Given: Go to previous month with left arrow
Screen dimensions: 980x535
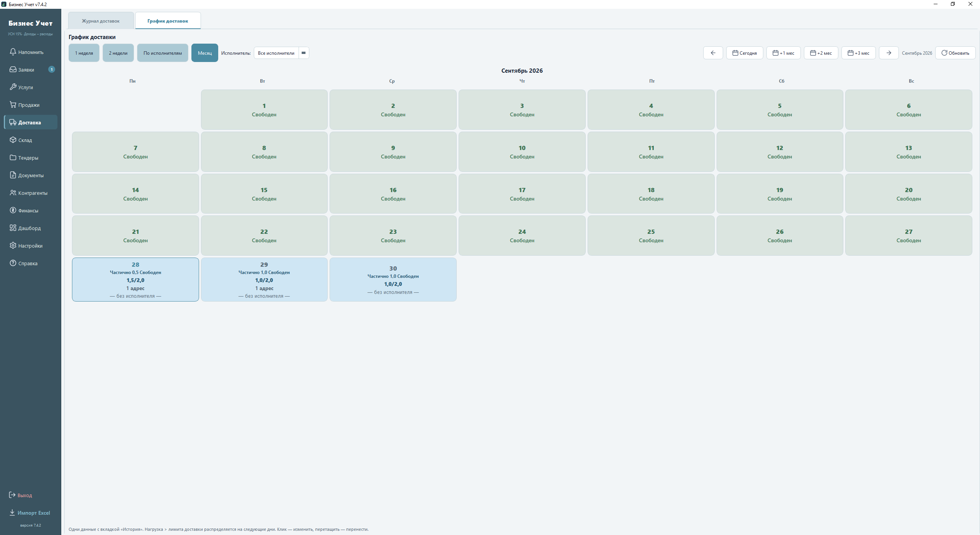Looking at the screenshot, I should point(713,53).
